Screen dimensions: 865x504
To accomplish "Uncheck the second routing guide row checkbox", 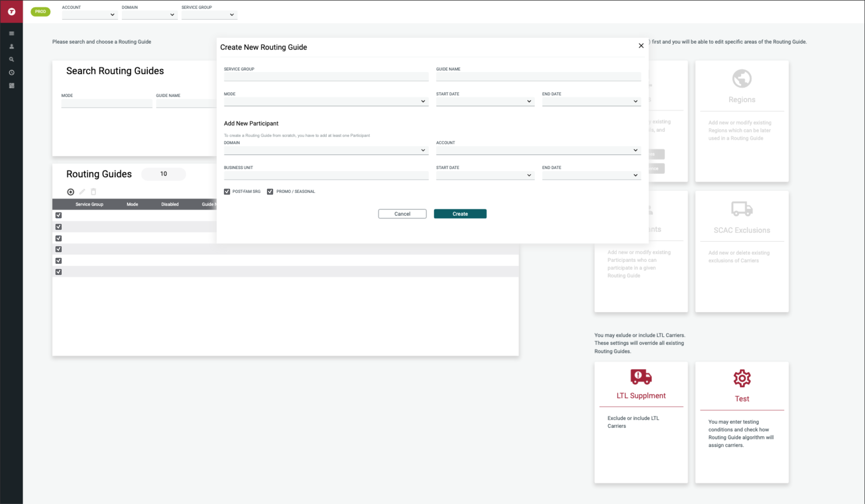I will click(59, 227).
